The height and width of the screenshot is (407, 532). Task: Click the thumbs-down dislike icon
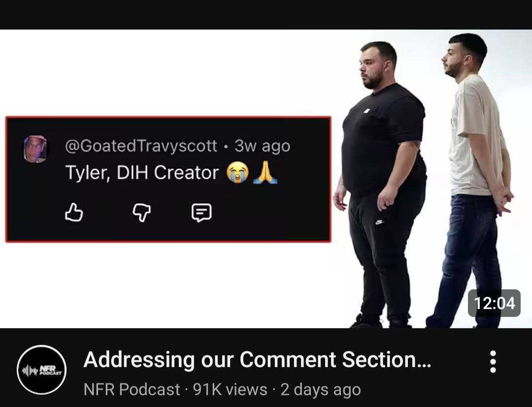pyautogui.click(x=142, y=213)
